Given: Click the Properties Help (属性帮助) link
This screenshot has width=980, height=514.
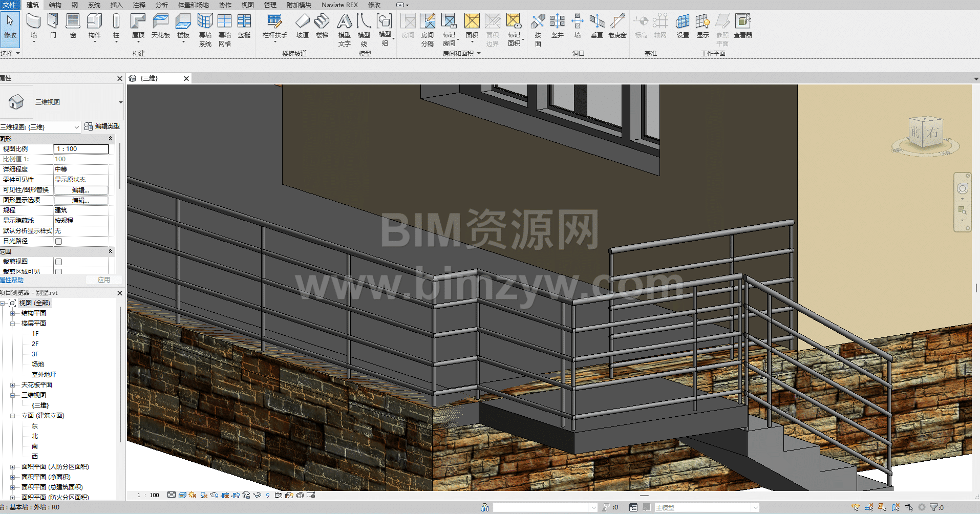Looking at the screenshot, I should pos(12,280).
